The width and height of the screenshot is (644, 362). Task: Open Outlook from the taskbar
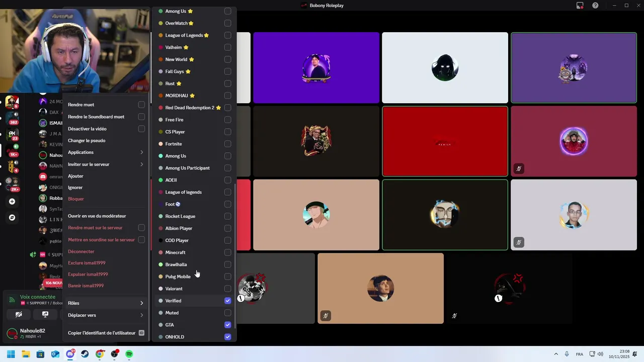(x=55, y=354)
